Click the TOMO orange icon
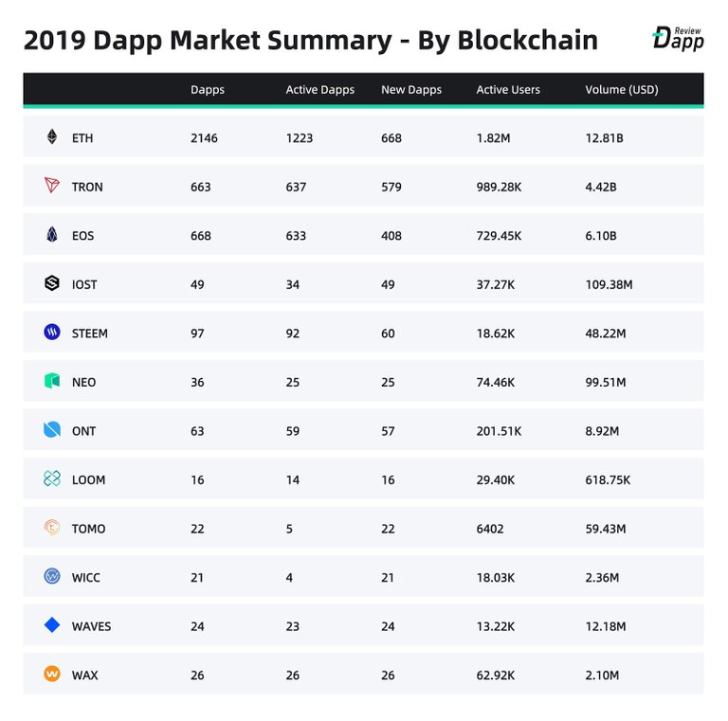Image resolution: width=728 pixels, height=721 pixels. (x=52, y=528)
